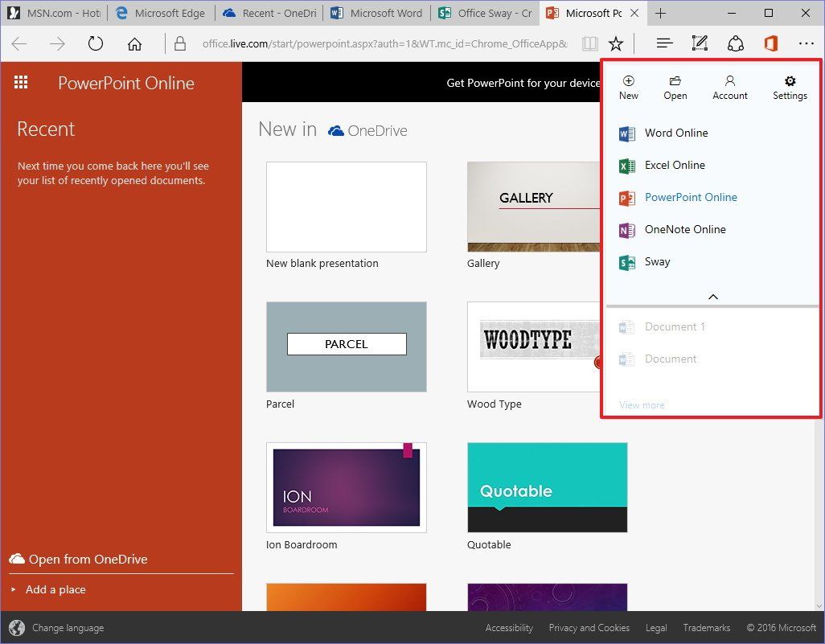Open Edge more actions ellipsis menu
Viewport: 825px width, 644px height.
[x=807, y=43]
